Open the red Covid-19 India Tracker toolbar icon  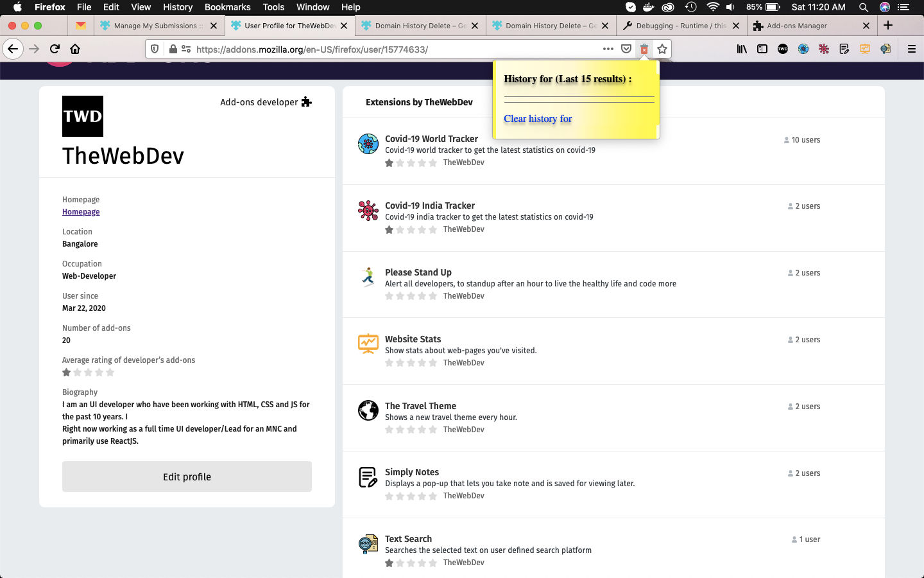click(824, 49)
